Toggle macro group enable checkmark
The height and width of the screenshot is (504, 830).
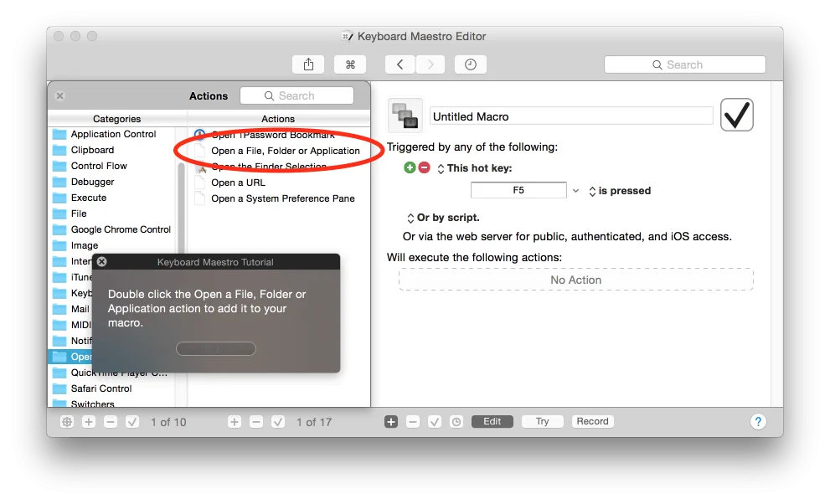[x=132, y=422]
